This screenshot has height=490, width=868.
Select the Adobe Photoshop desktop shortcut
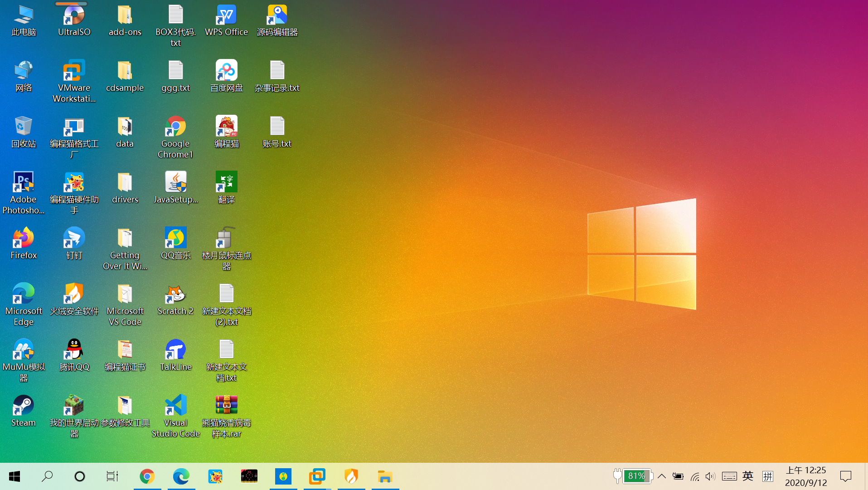24,193
